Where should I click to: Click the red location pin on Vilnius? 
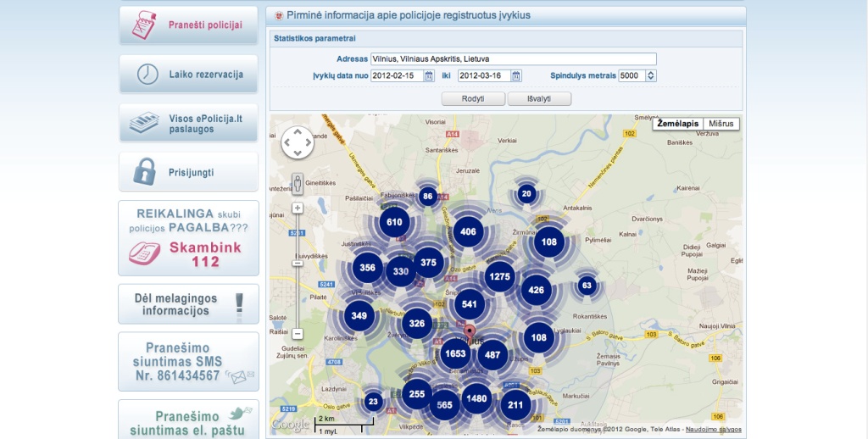pos(470,331)
